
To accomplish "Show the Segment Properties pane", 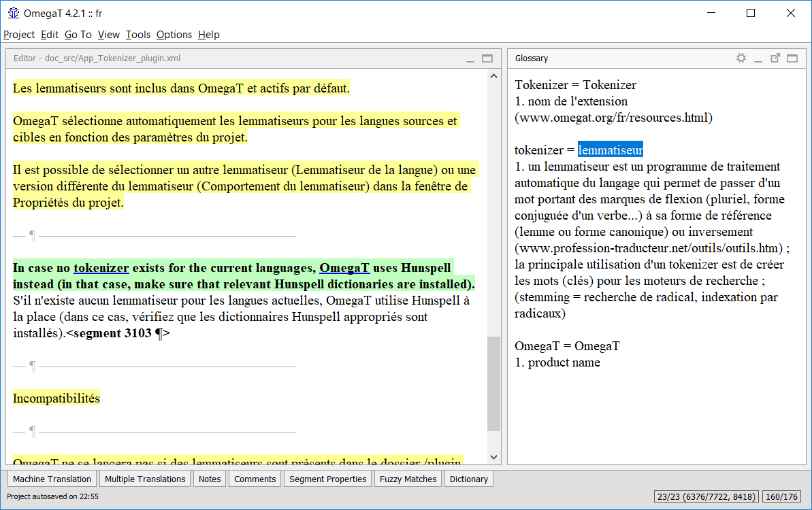I will (328, 479).
